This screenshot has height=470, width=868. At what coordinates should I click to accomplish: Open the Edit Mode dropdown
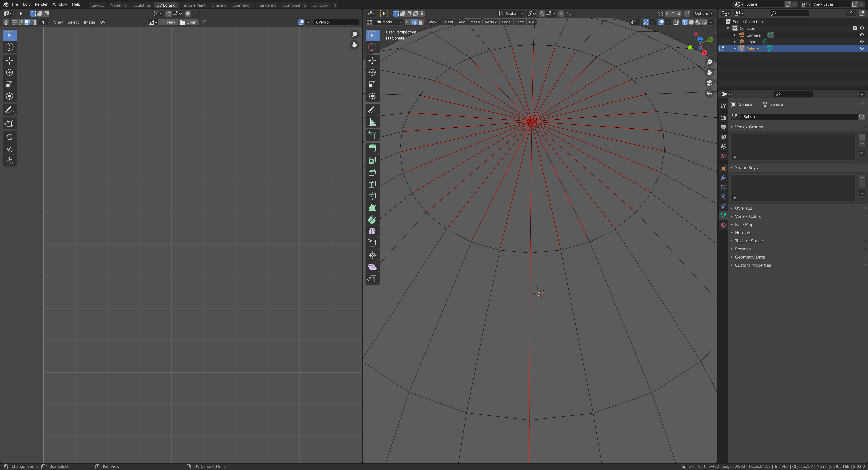tap(384, 22)
